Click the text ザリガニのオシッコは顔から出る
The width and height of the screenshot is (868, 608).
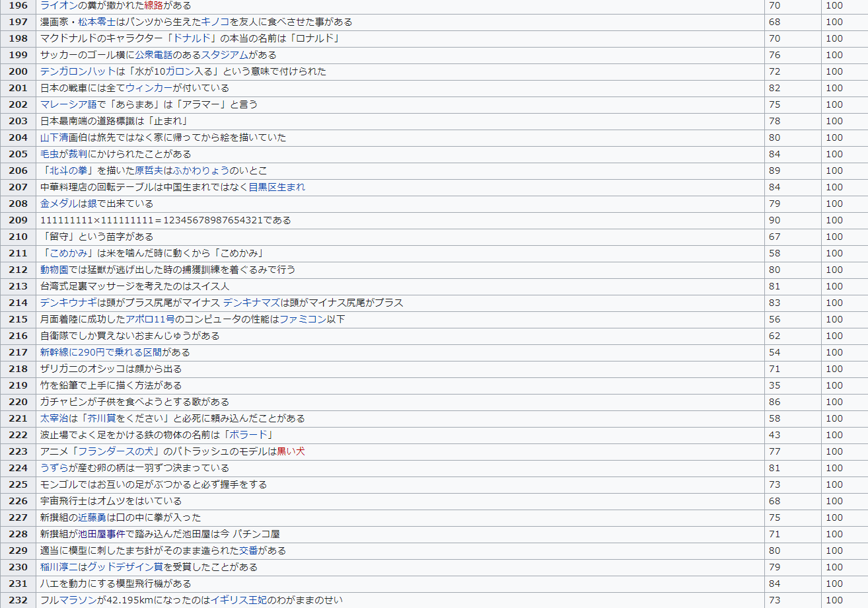111,369
